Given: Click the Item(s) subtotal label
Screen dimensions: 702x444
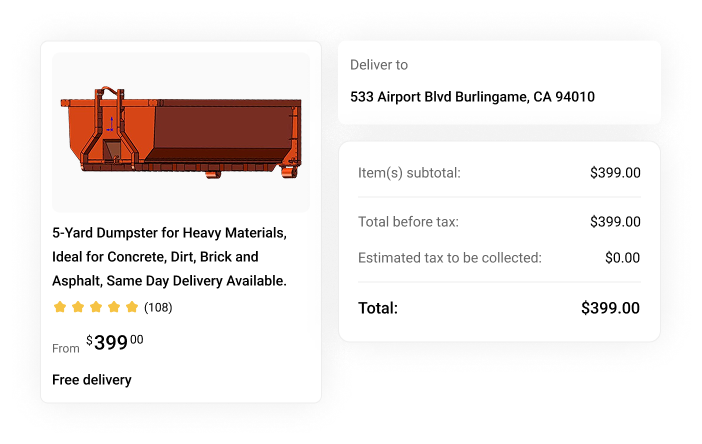Looking at the screenshot, I should coord(409,173).
